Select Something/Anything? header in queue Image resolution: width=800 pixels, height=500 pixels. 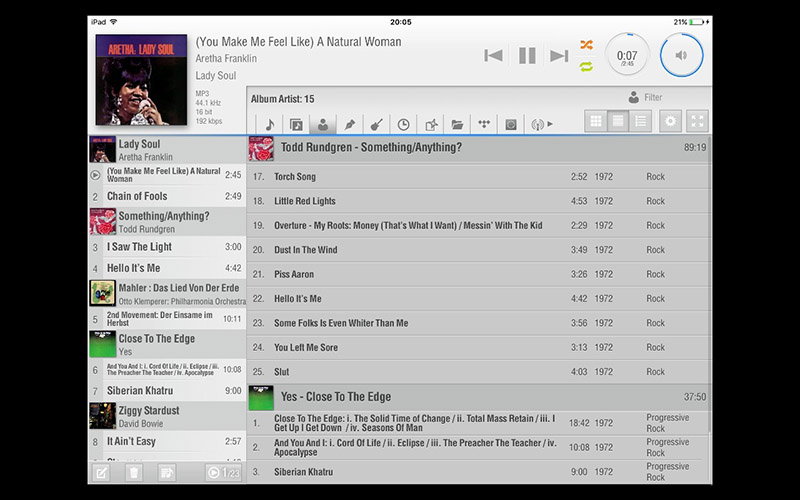(x=167, y=222)
